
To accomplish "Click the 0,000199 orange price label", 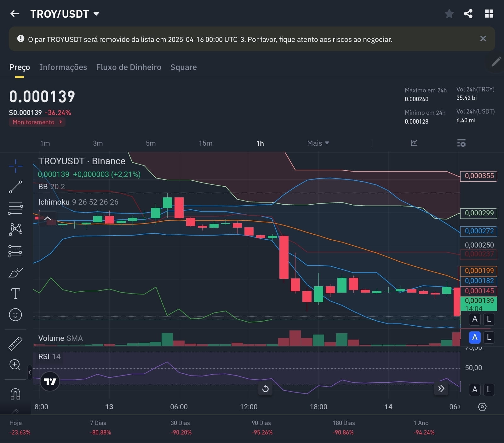I will (x=479, y=271).
